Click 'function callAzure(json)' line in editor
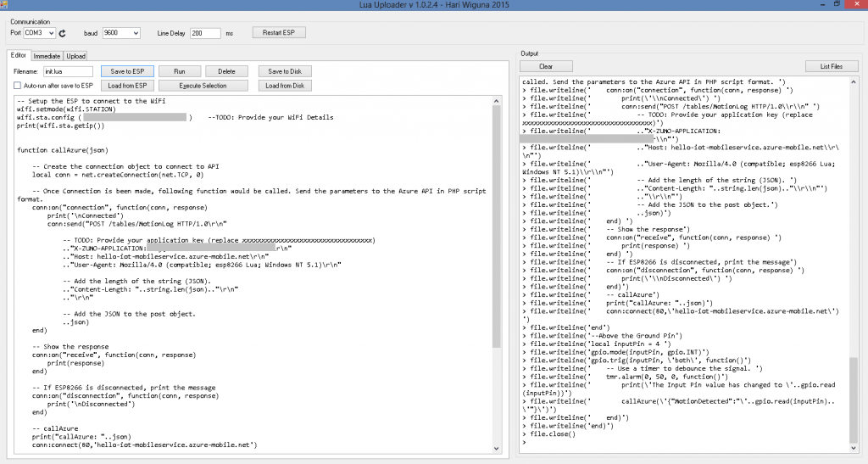868x464 pixels. 63,150
